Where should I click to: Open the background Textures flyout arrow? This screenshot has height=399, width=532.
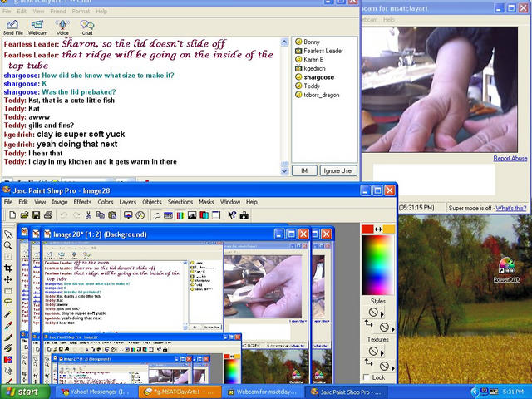pos(393,367)
